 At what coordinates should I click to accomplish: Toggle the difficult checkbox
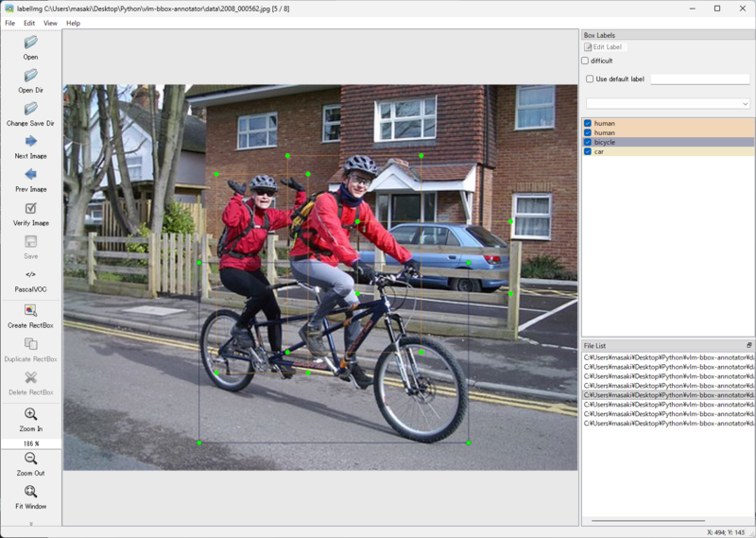tap(585, 61)
